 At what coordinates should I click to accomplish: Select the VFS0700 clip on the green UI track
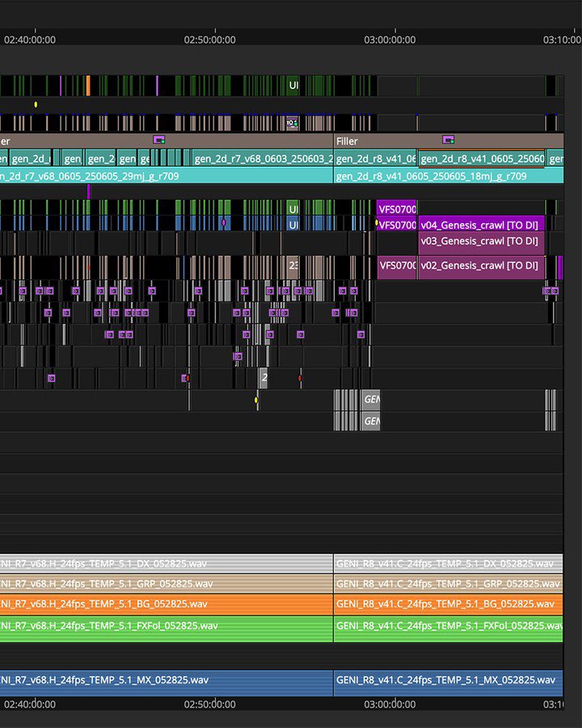tap(397, 209)
